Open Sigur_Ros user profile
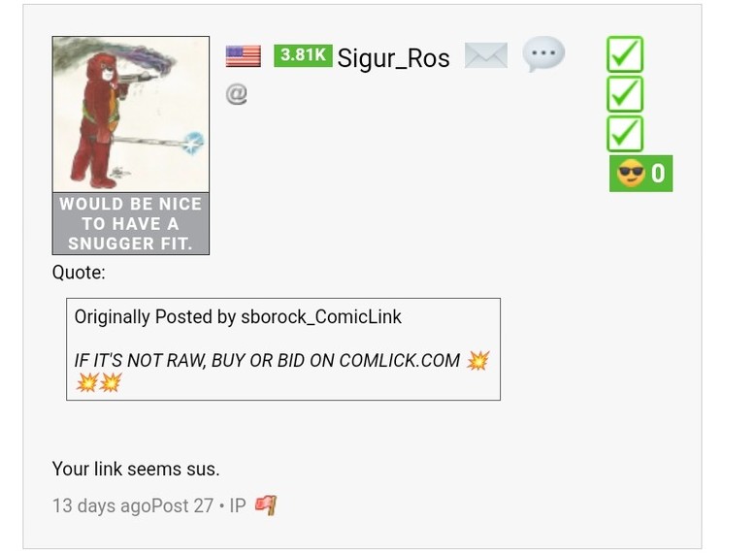This screenshot has height=553, width=756. click(393, 58)
